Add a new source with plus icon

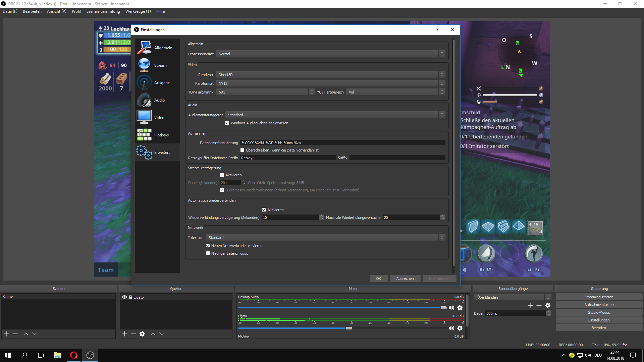(125, 334)
